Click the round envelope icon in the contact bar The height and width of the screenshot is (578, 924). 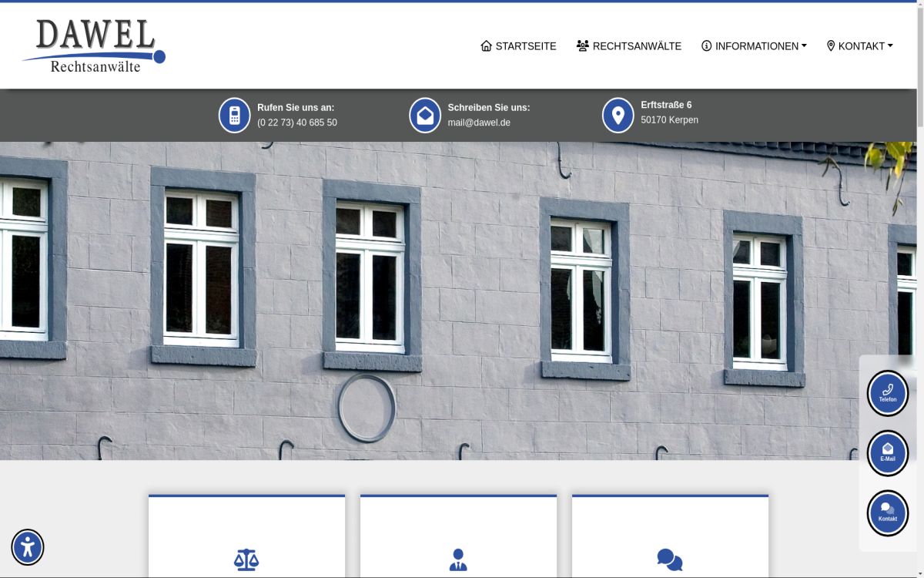pyautogui.click(x=425, y=115)
